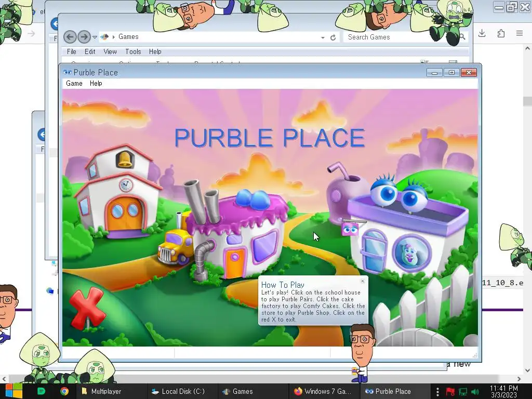The width and height of the screenshot is (532, 399).
Task: Click the Purble Place title bar eyes icon
Action: pos(67,72)
